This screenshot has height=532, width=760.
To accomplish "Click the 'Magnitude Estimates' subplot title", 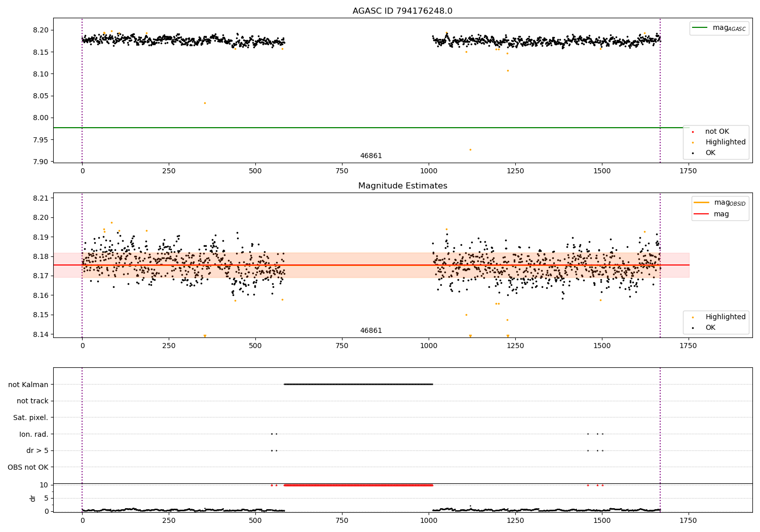I will (402, 186).
